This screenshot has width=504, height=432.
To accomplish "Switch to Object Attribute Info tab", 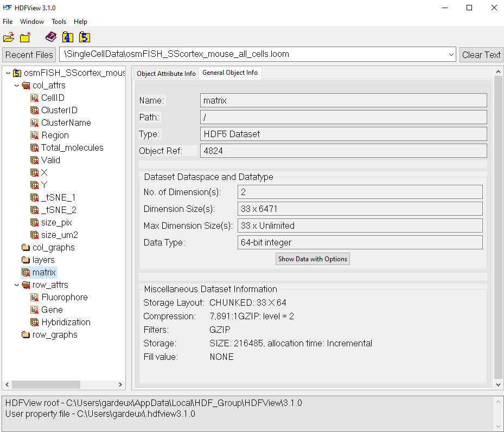I will tap(166, 73).
